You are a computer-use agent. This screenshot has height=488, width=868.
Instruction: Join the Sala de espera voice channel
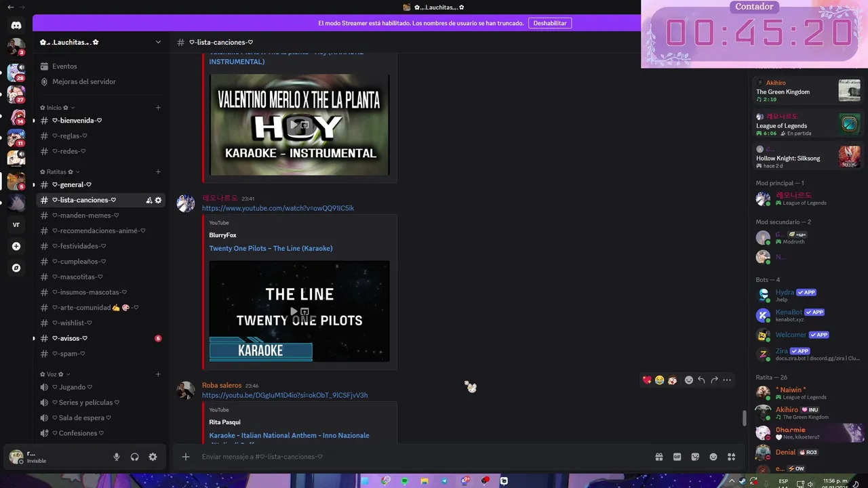(x=100, y=418)
